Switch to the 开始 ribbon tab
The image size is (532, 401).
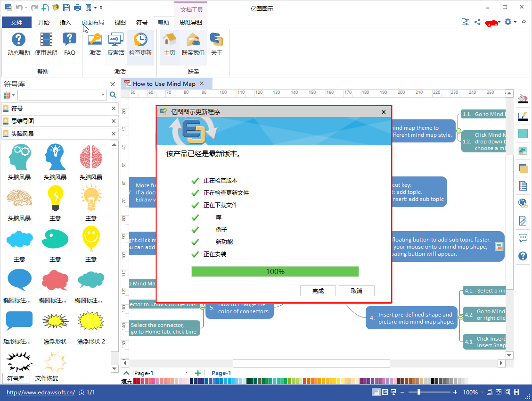pyautogui.click(x=44, y=23)
